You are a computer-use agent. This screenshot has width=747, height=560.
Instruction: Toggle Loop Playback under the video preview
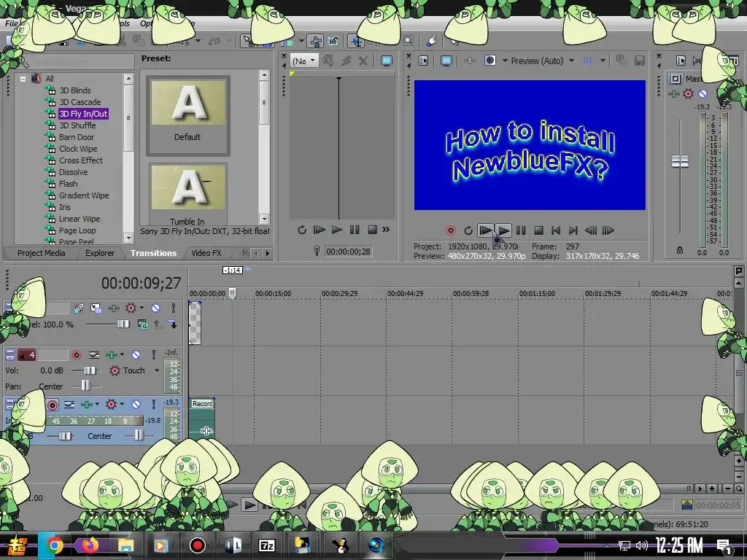pyautogui.click(x=468, y=230)
